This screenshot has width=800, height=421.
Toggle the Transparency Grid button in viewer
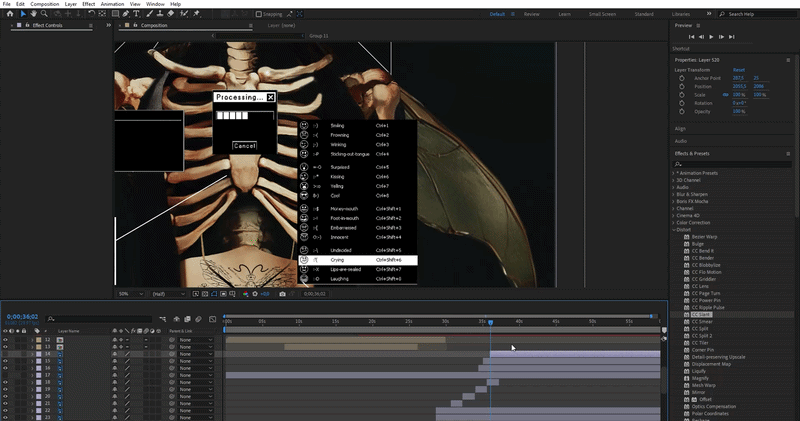coord(205,294)
